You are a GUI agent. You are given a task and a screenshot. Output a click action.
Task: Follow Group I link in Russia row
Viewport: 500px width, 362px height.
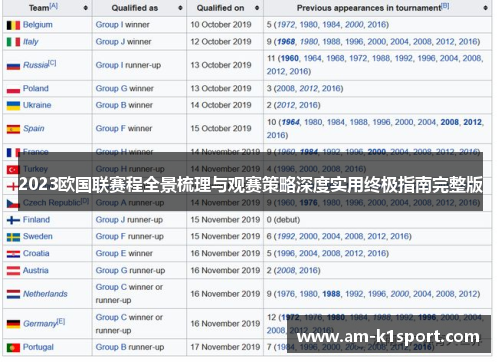coord(109,65)
